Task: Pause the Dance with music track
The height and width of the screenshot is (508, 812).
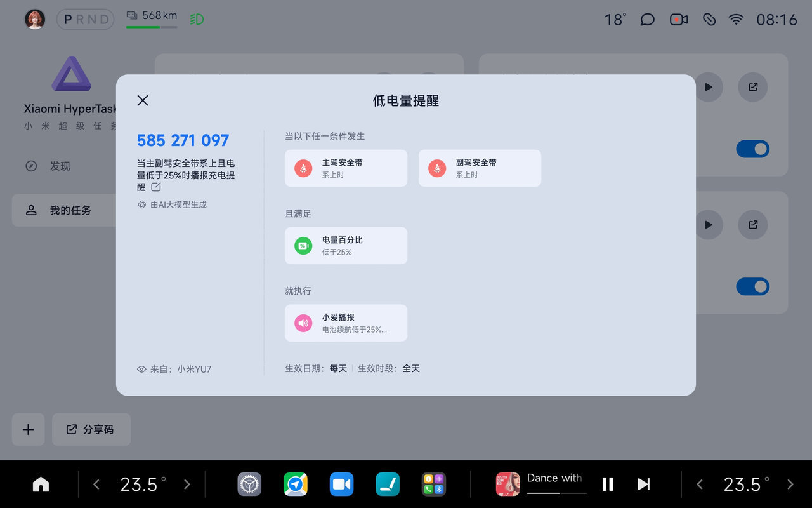Action: [x=608, y=485]
